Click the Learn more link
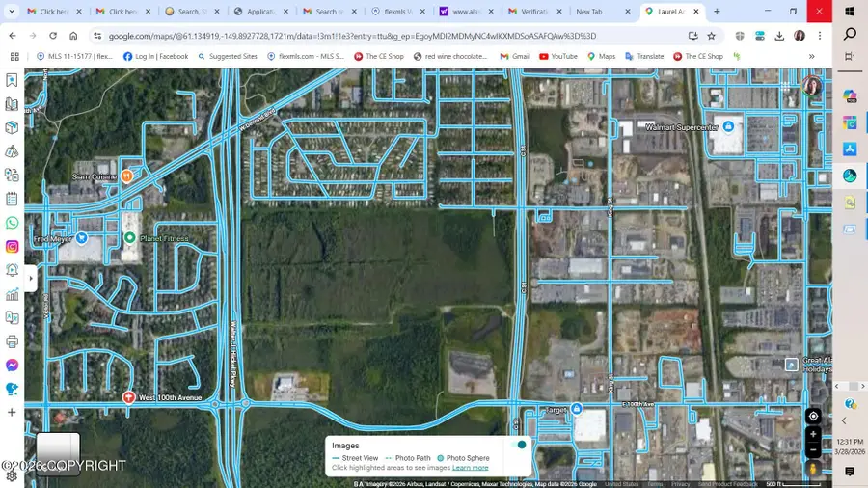 click(470, 468)
